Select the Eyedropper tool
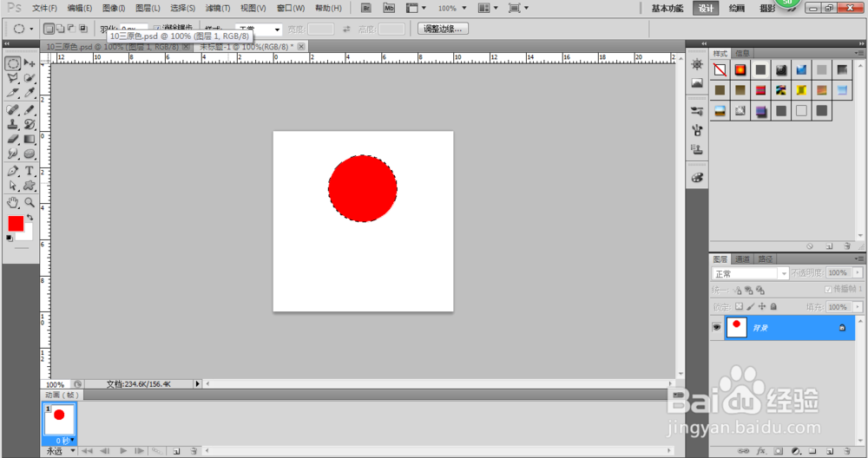The height and width of the screenshot is (458, 868). pyautogui.click(x=30, y=92)
